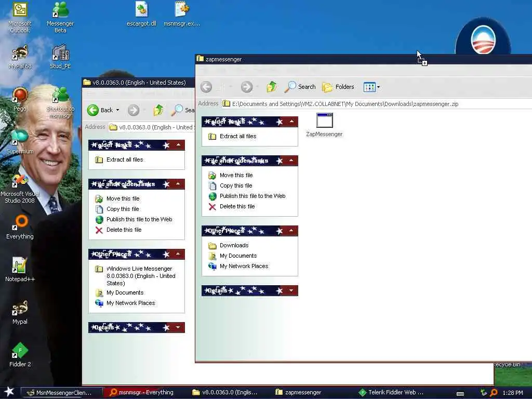Click Up folder icon in v8.0.0363.0 window
This screenshot has width=532, height=399.
point(158,110)
